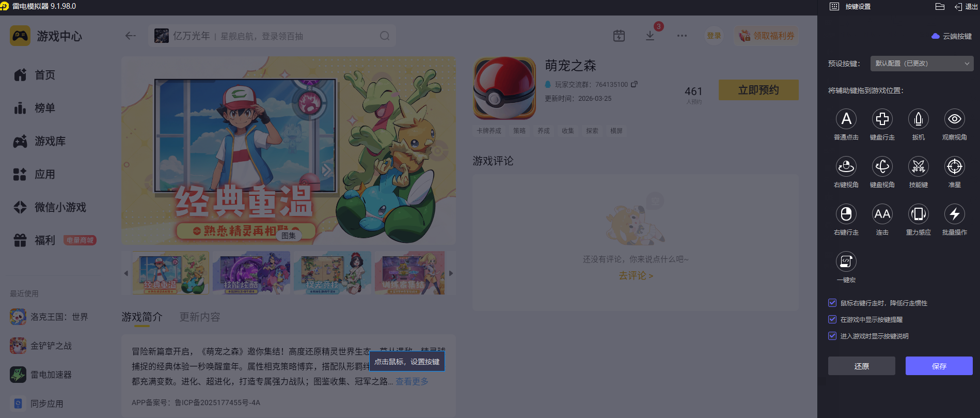
Task: Select the 键盘视角 keyboard view icon
Action: [x=882, y=166]
